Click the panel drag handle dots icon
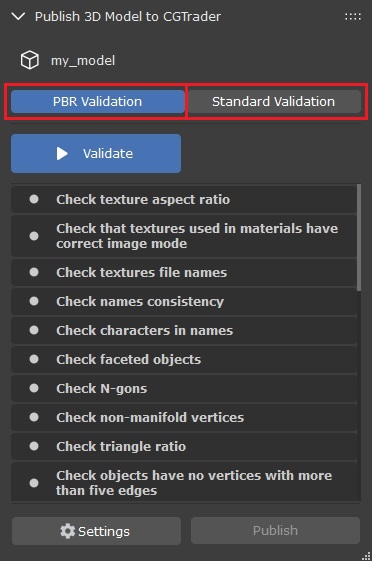The width and height of the screenshot is (372, 561). (353, 16)
